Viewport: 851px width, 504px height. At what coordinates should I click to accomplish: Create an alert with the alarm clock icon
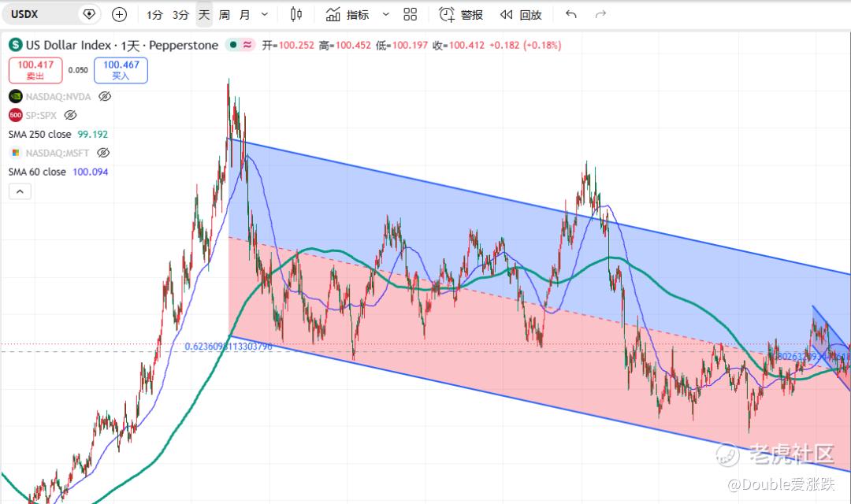click(x=446, y=15)
